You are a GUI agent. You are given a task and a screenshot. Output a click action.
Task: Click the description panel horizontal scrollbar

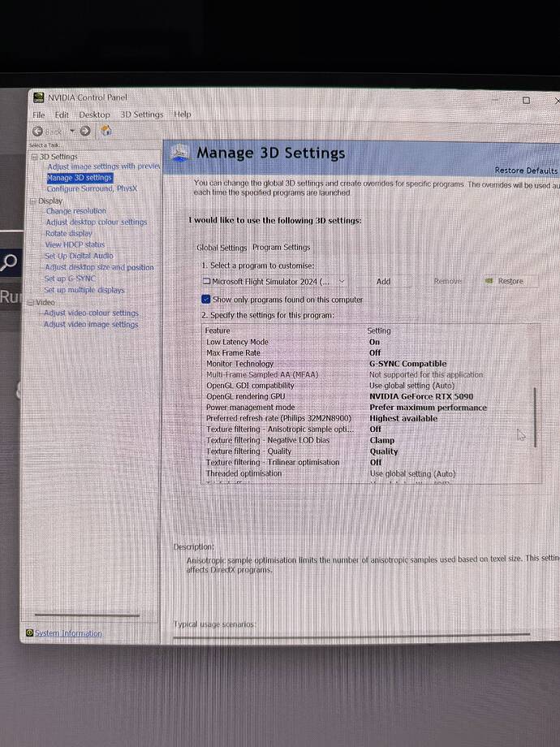(351, 636)
